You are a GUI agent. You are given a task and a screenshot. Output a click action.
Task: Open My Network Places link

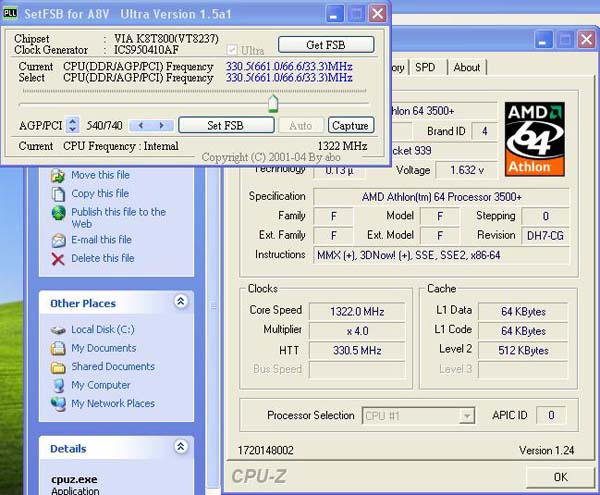[x=113, y=403]
